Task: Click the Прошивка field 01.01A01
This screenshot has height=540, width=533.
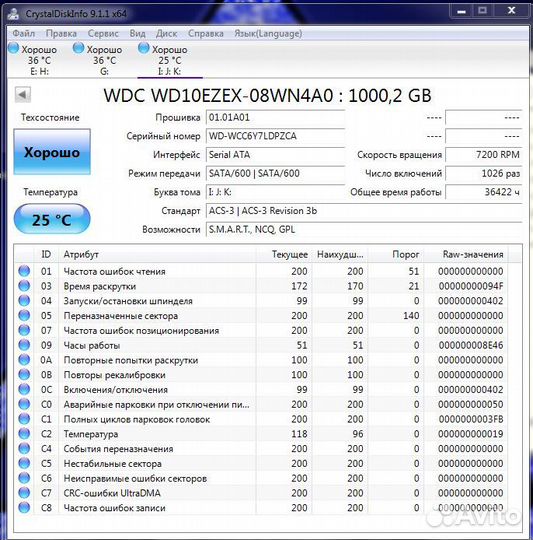Action: point(275,117)
